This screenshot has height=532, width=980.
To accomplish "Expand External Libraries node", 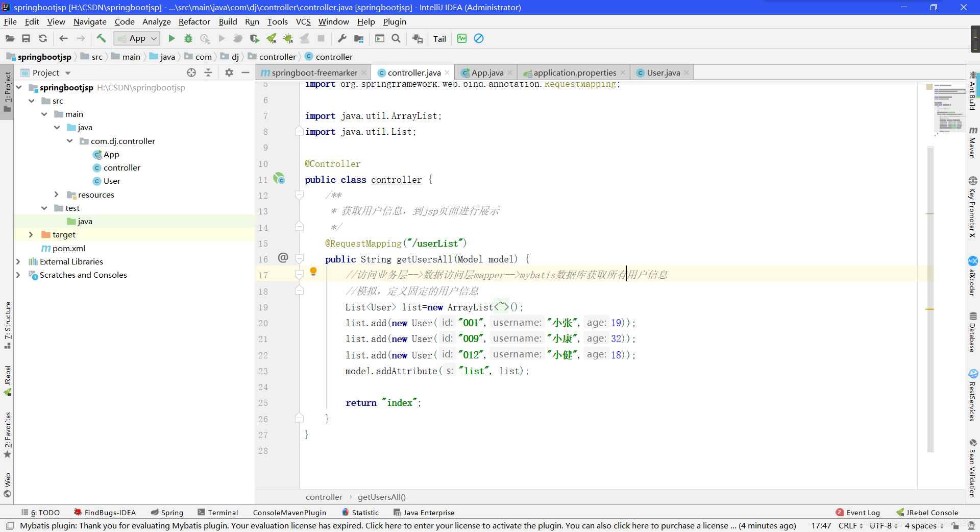I will [18, 261].
